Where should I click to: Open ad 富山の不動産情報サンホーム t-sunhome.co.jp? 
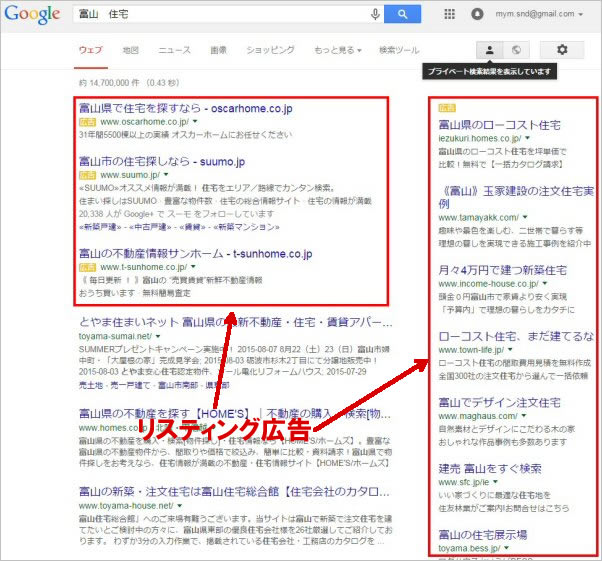pos(195,253)
